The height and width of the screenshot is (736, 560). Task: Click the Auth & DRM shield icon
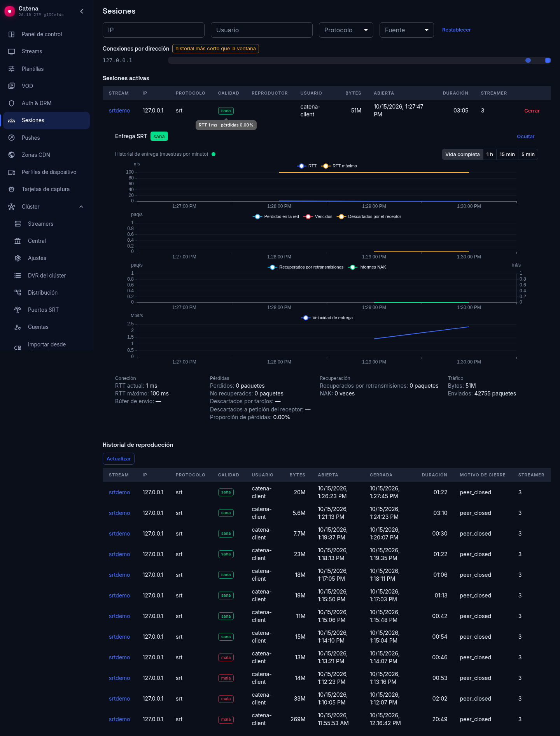[12, 103]
